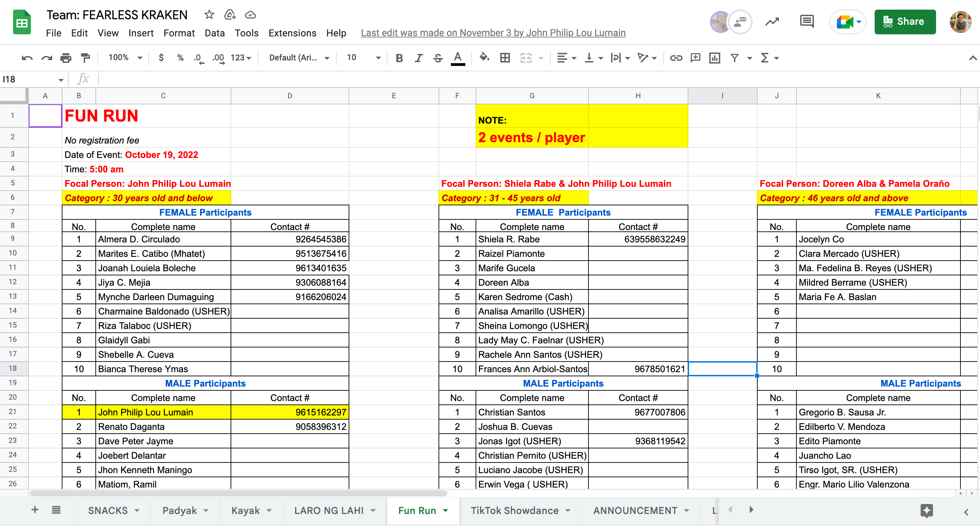Open the fill color bucket
The height and width of the screenshot is (526, 980).
pos(484,58)
